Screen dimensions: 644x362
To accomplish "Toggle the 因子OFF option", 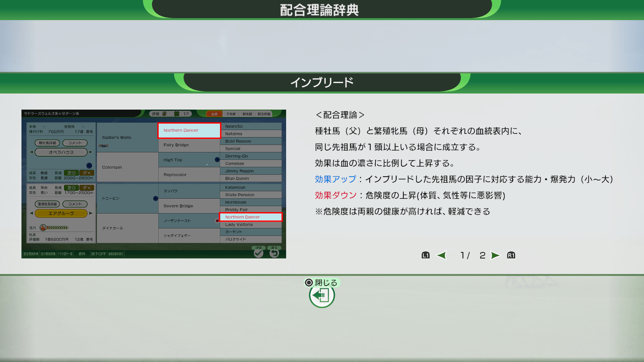I will point(99,254).
